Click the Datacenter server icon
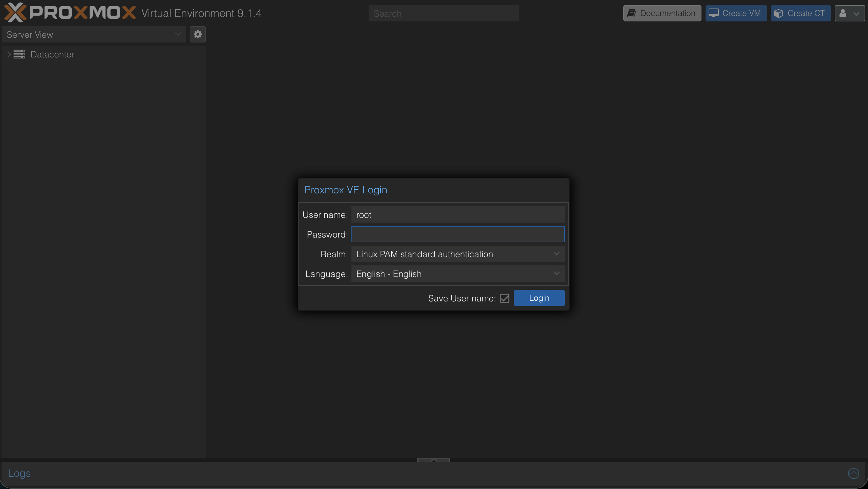Image resolution: width=868 pixels, height=489 pixels. 19,54
